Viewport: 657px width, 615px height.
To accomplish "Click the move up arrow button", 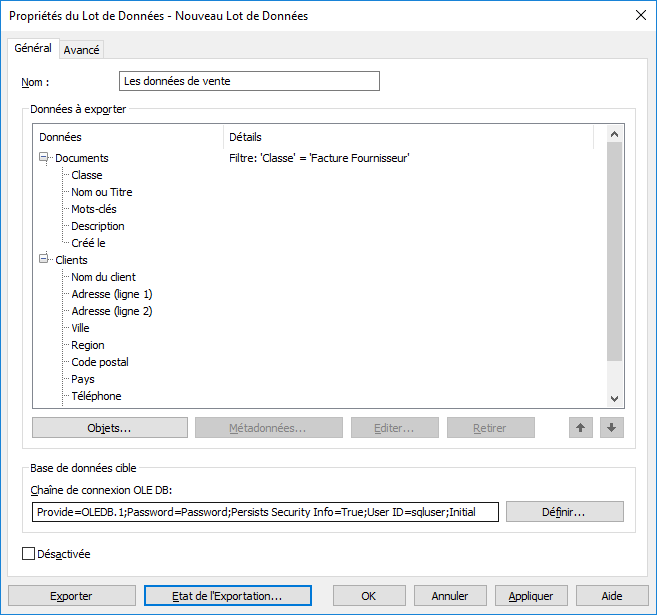I will pyautogui.click(x=580, y=428).
